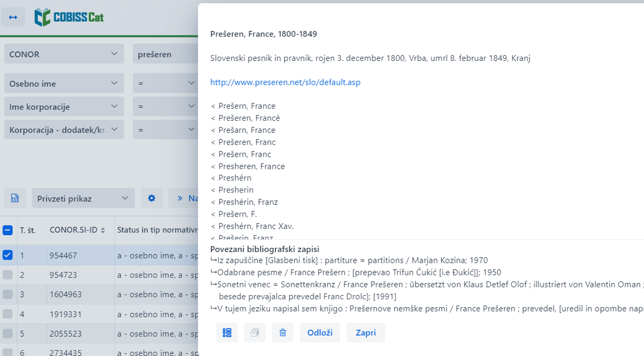Click the list view icon in record panel
Screen dimensions: 644x356
227,333
